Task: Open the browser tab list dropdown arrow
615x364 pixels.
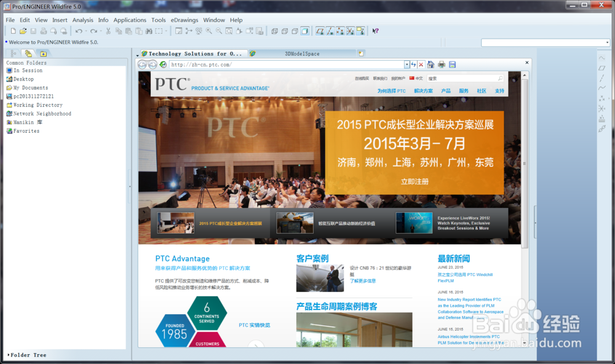Action: 137,55
